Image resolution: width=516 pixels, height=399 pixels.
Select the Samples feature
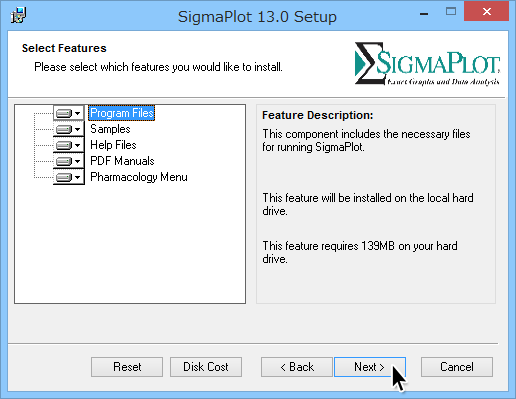pyautogui.click(x=110, y=129)
